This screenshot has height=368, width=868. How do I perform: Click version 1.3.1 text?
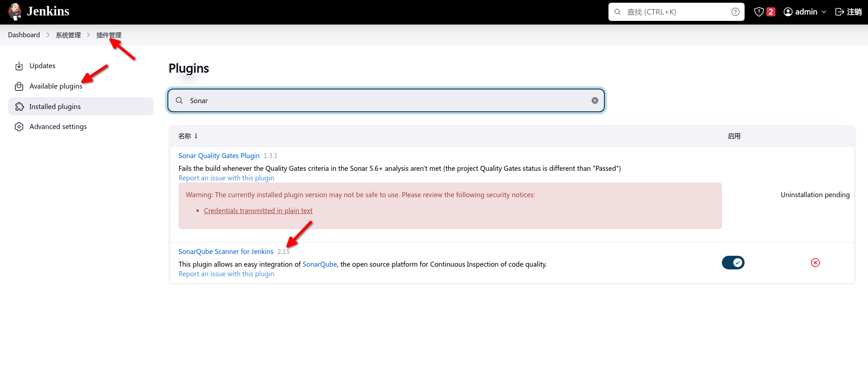270,156
